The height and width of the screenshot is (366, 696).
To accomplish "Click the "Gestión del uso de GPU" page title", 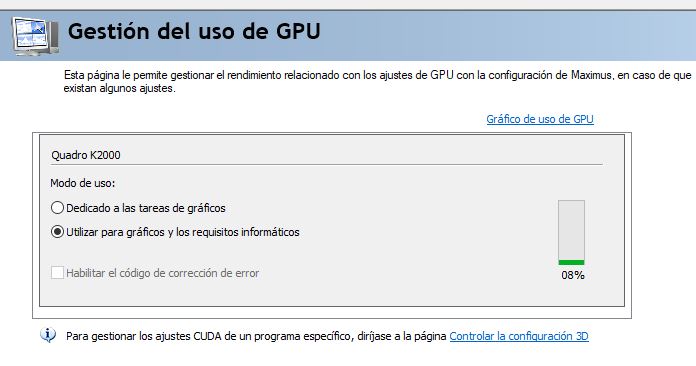I will click(194, 31).
